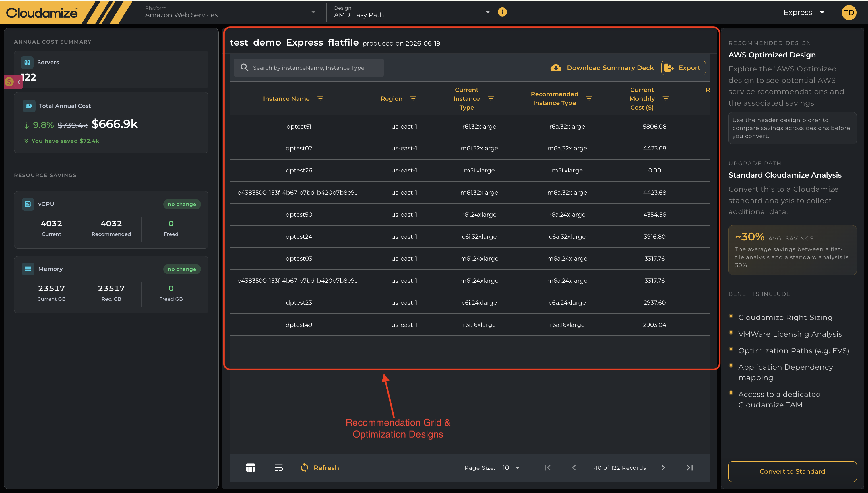
Task: Filter the Recommended Instance Type column
Action: [589, 98]
